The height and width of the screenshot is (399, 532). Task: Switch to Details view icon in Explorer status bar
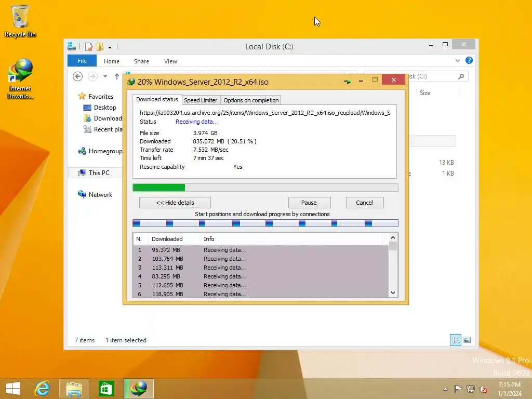[455, 340]
